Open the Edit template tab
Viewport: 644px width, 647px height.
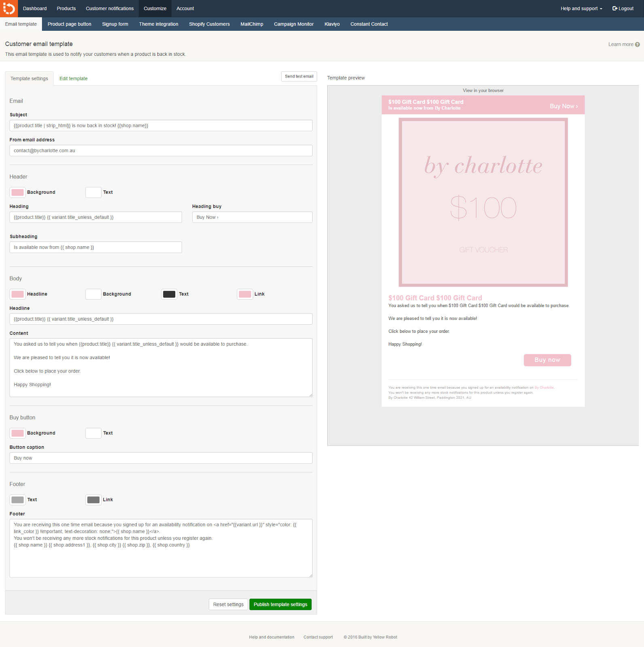73,78
